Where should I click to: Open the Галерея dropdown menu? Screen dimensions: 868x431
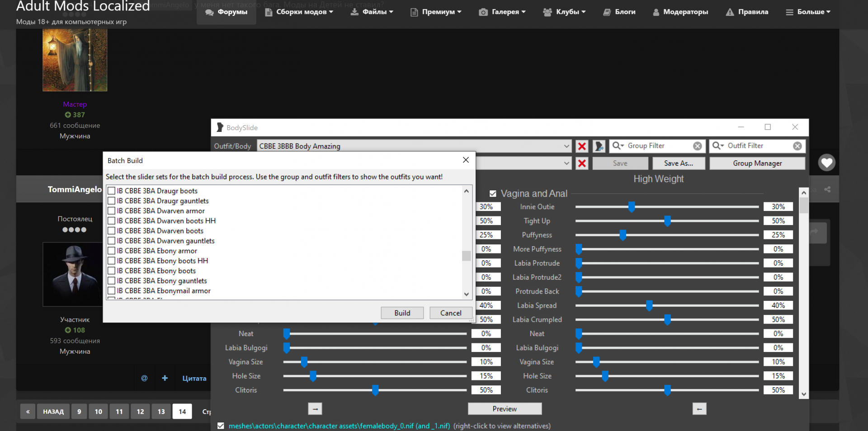[x=502, y=12]
